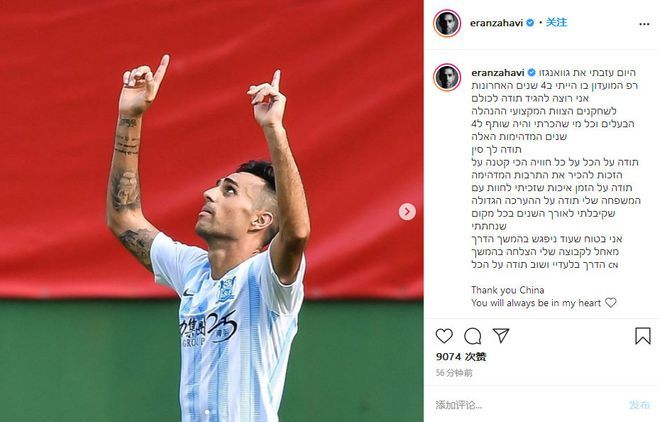Screen dimensions: 660x422
Task: Share the post using the paper plane icon
Action: [501, 335]
